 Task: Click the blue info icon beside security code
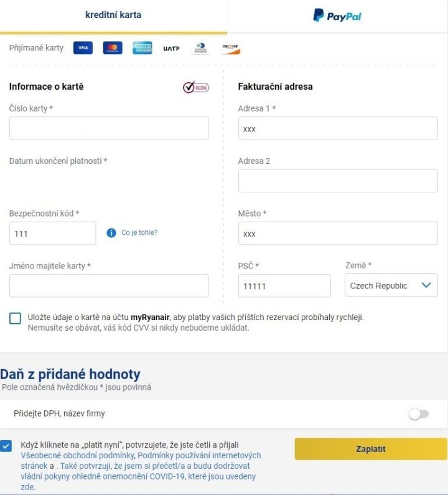tap(111, 233)
